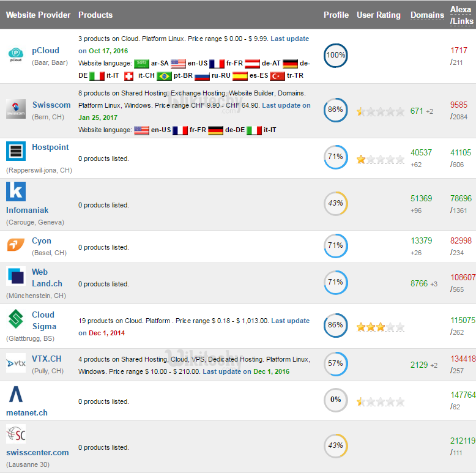The image size is (476, 473).
Task: Click the Cloud Sigma green logo
Action: click(x=16, y=319)
